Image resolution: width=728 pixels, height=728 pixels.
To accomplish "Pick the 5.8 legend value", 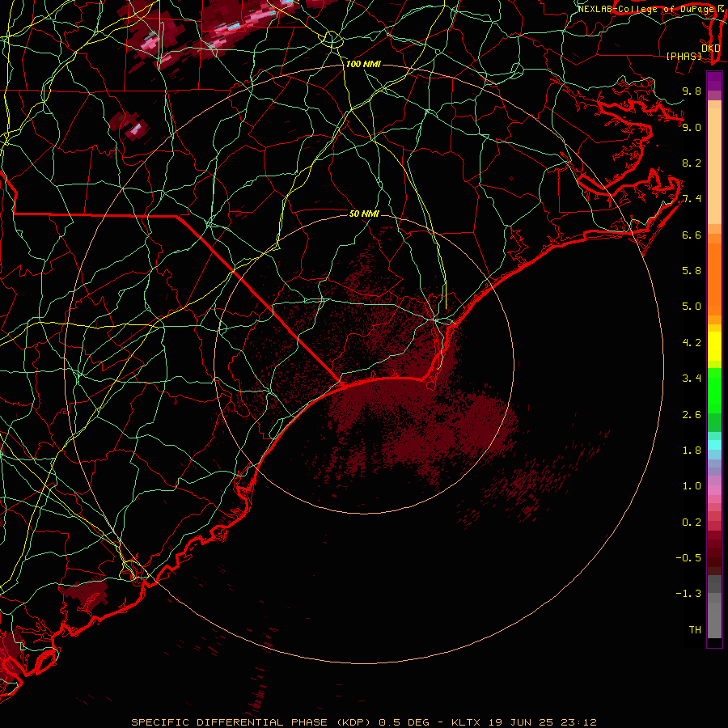I will point(692,271).
